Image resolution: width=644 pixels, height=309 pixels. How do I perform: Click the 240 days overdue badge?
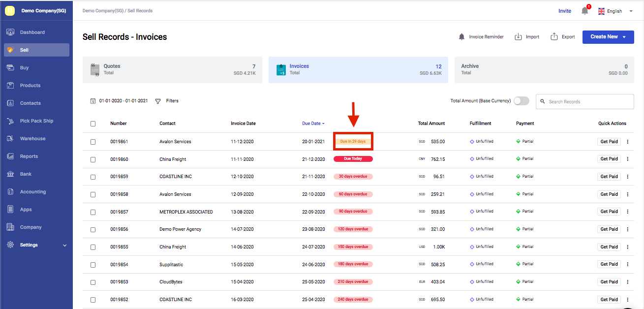click(x=353, y=299)
